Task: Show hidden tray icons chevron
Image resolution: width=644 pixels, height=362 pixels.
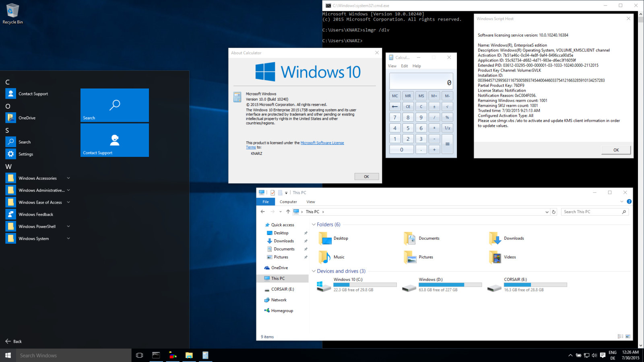Action: [x=570, y=355]
